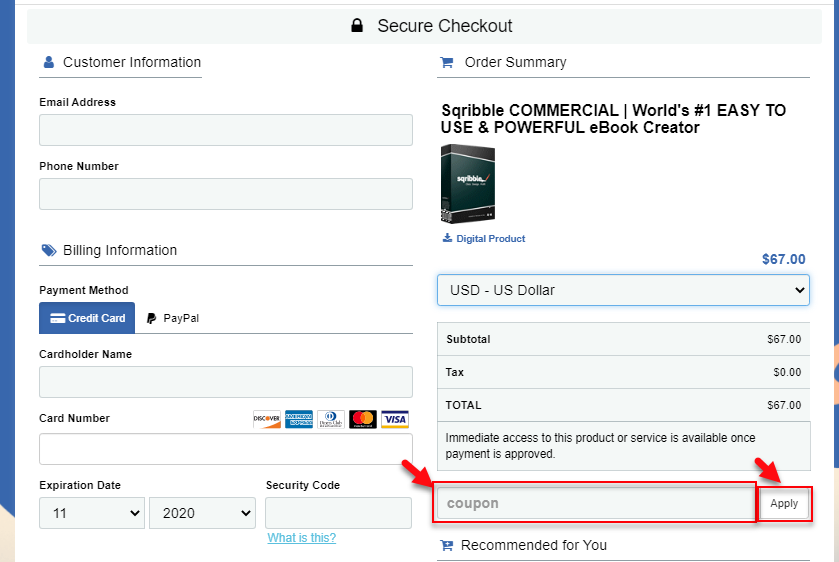Click the Secure Checkout heading

click(x=445, y=26)
